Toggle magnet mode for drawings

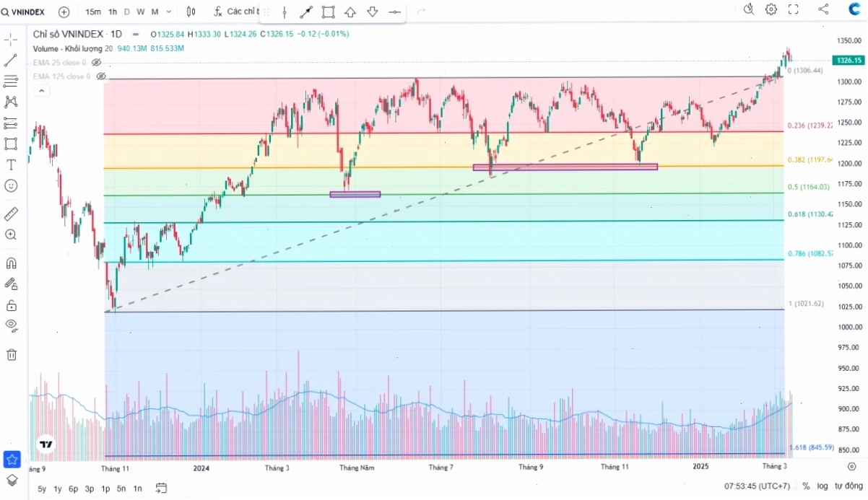[x=11, y=263]
